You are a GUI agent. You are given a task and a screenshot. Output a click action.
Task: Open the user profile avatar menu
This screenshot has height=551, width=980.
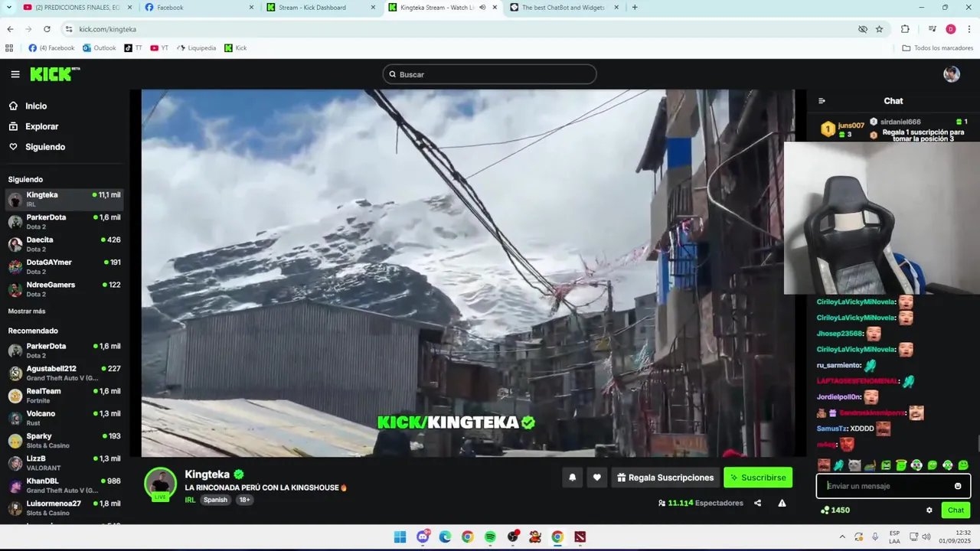(952, 74)
